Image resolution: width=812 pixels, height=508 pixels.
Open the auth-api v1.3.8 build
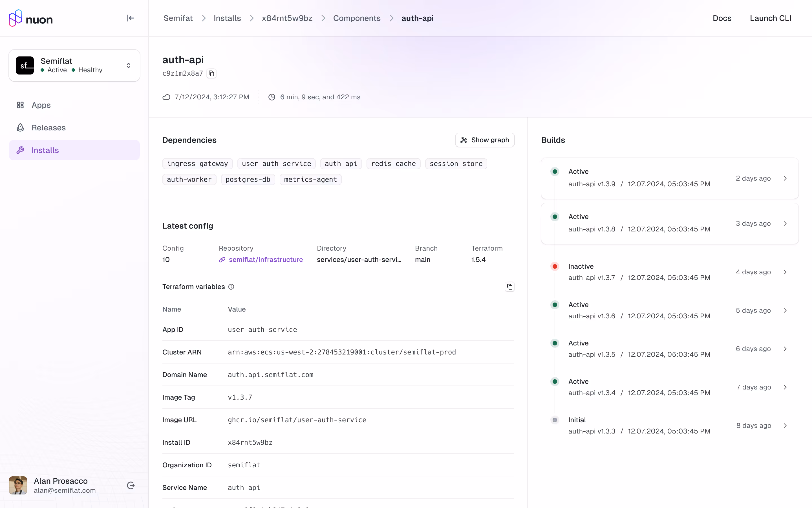tap(670, 224)
